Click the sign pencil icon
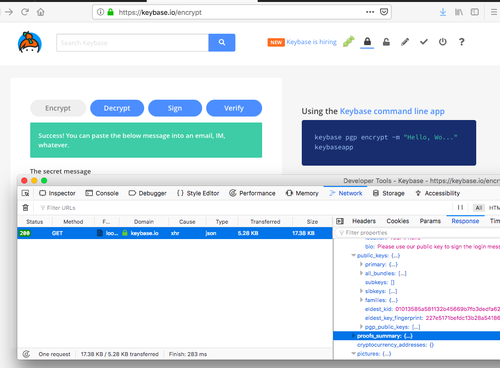Screen dimensions: 500x368 click(405, 42)
